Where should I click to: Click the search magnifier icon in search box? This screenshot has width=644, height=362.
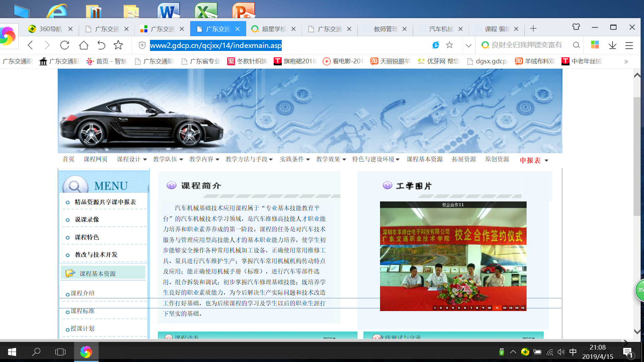click(x=576, y=45)
